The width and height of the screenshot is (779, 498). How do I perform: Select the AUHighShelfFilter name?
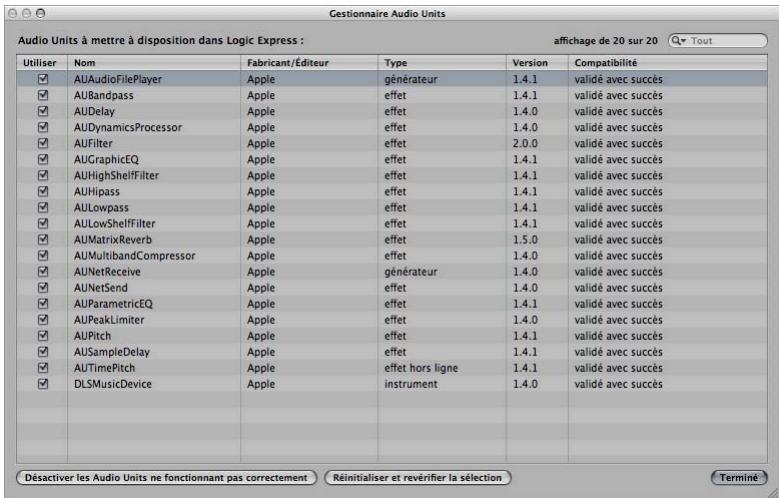[116, 175]
